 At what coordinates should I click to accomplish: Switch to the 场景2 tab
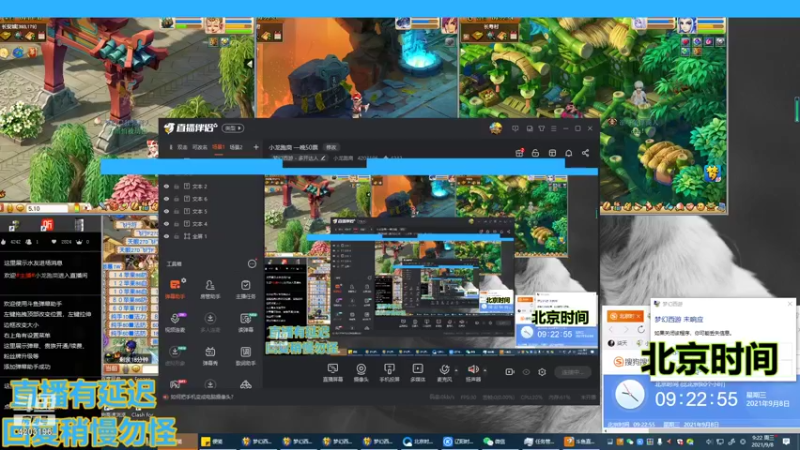tap(236, 147)
